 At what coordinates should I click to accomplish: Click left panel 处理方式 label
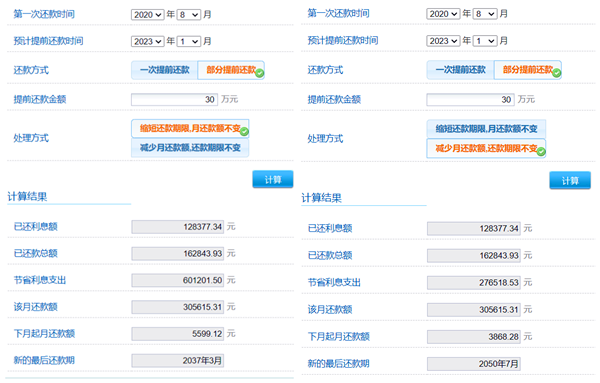tap(31, 138)
